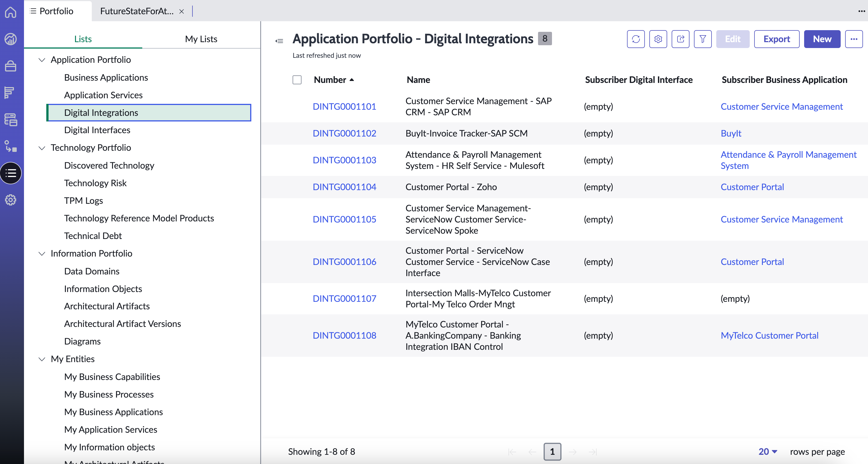The image size is (868, 464).
Task: Click the Name column header
Action: point(418,80)
